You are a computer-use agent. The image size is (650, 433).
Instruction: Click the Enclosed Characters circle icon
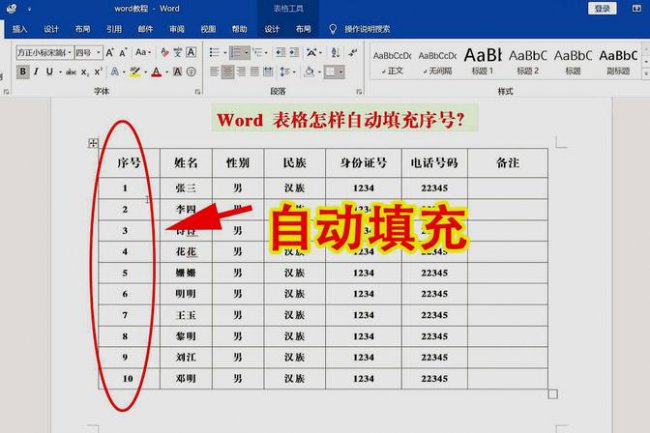click(191, 72)
